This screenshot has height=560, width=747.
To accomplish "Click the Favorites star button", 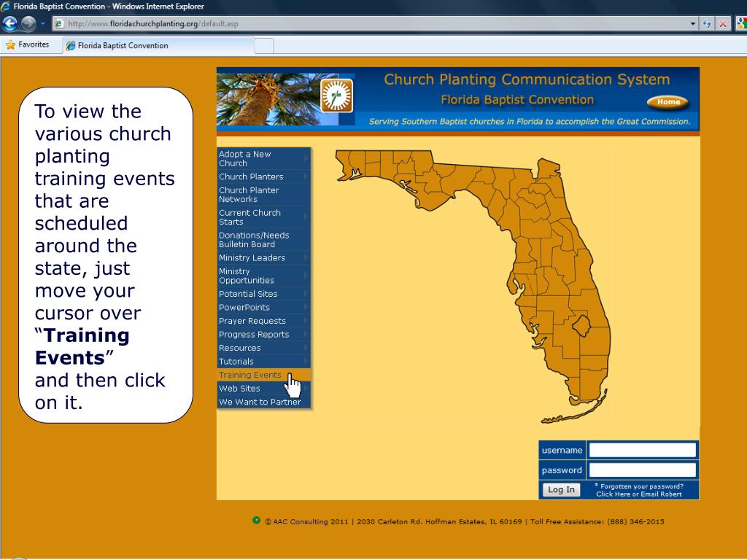I will [28, 44].
